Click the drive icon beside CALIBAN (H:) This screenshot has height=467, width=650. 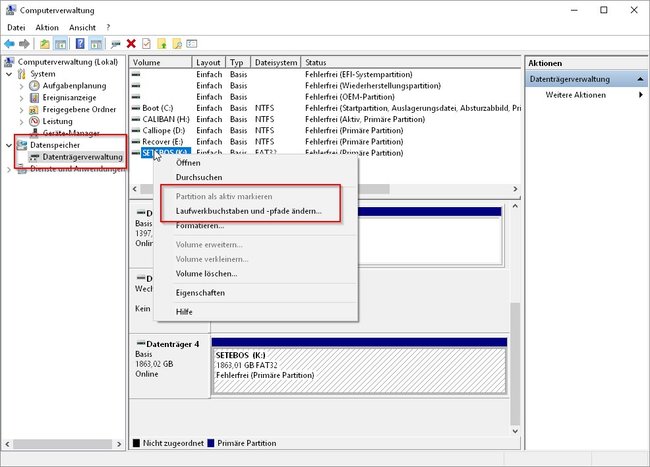[x=136, y=119]
